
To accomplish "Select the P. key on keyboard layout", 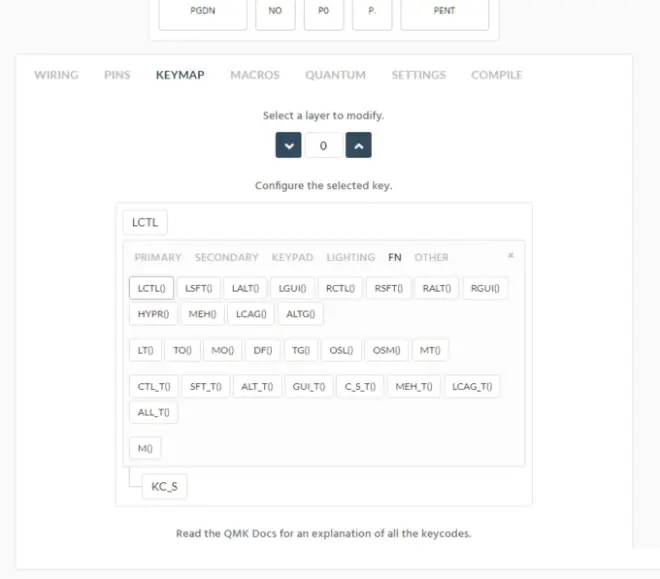I will tap(372, 13).
